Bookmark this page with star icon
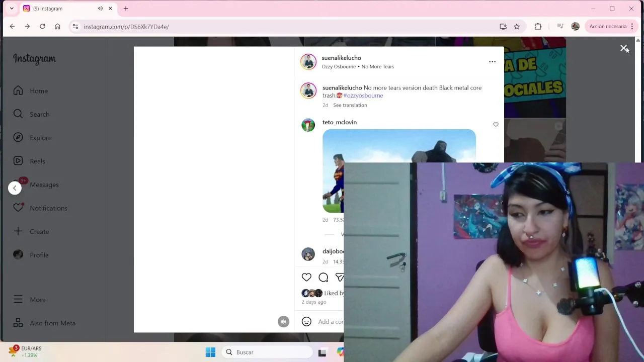The width and height of the screenshot is (644, 362). coord(517,27)
